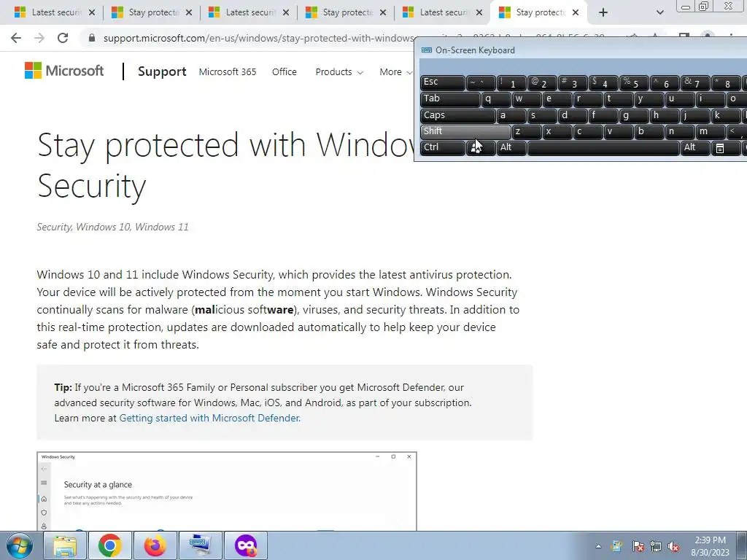Go back using the browser back arrow

pos(16,38)
